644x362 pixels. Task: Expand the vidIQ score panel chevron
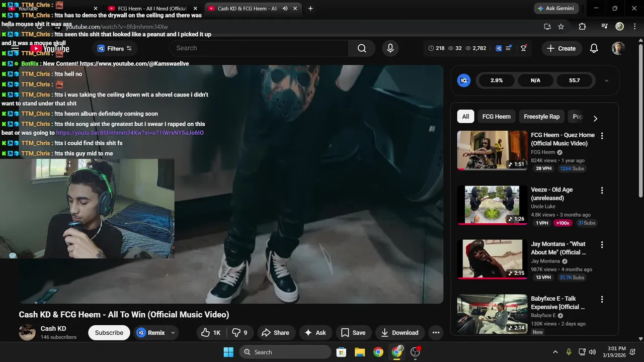click(x=606, y=80)
